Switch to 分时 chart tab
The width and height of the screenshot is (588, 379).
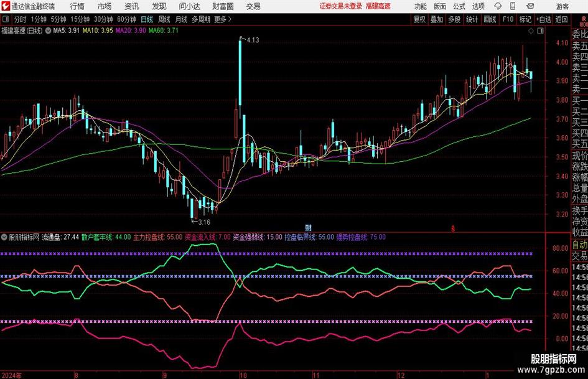point(21,19)
